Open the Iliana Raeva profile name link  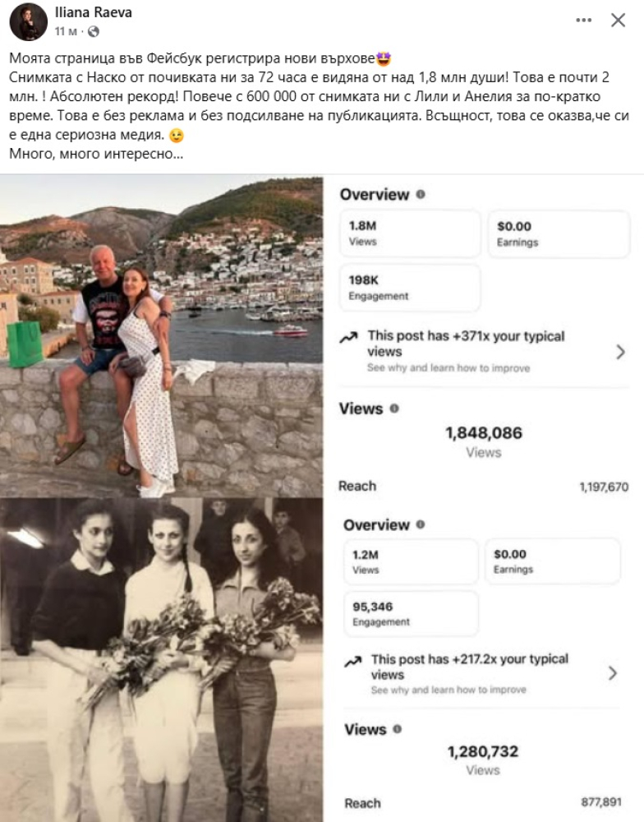(x=93, y=13)
